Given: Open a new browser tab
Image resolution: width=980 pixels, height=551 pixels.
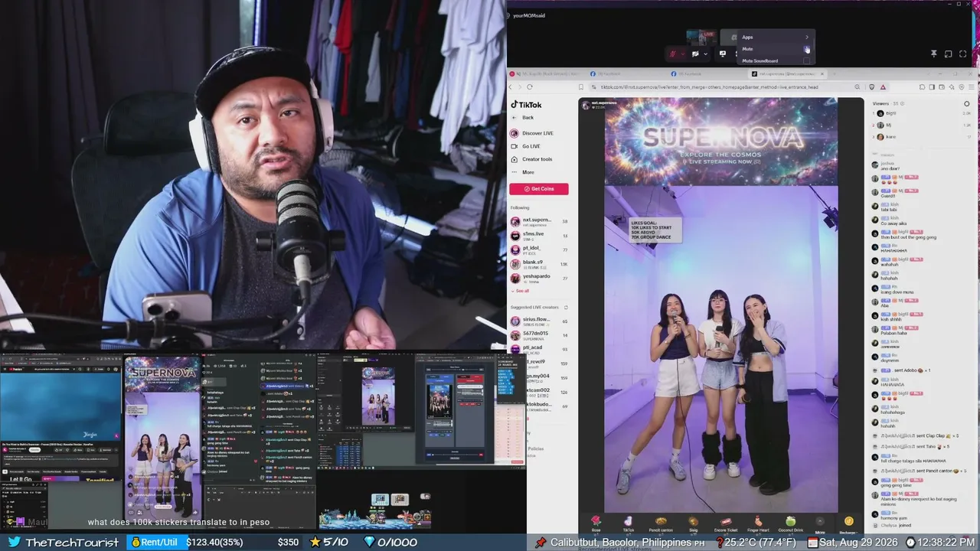Looking at the screenshot, I should coord(835,74).
